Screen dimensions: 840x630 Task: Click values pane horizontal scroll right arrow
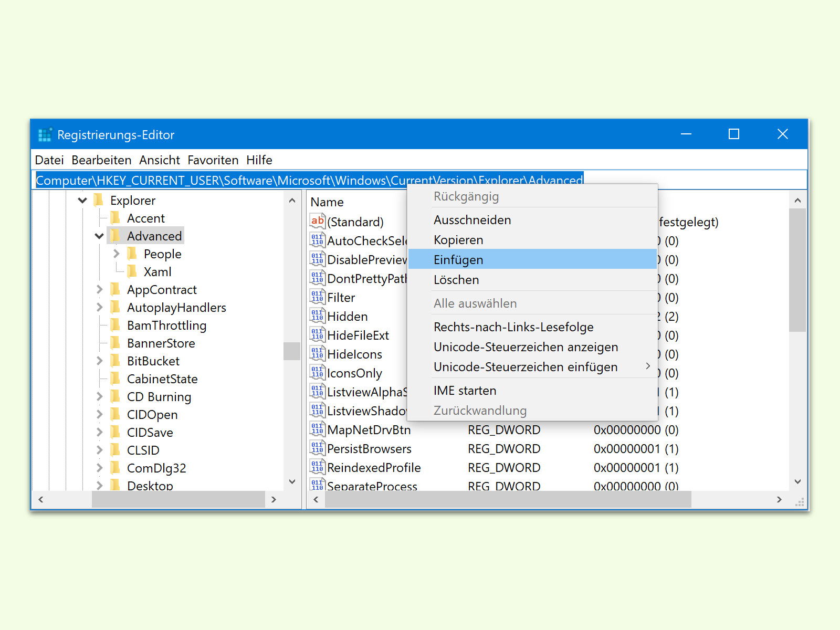click(779, 499)
